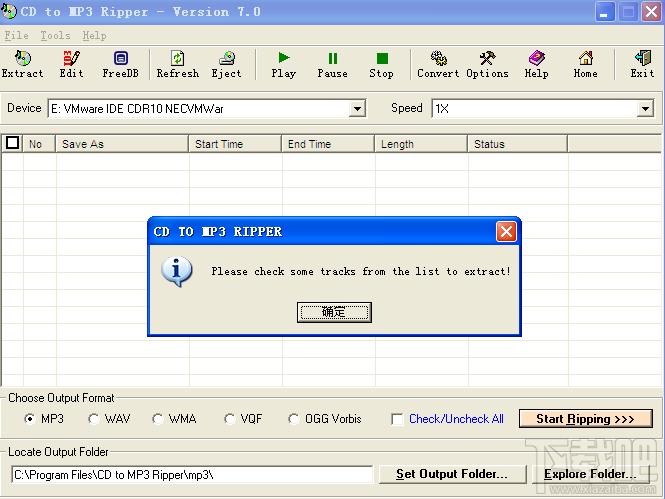Click the Start Ripping >>> button
This screenshot has height=499, width=665.
click(x=586, y=419)
